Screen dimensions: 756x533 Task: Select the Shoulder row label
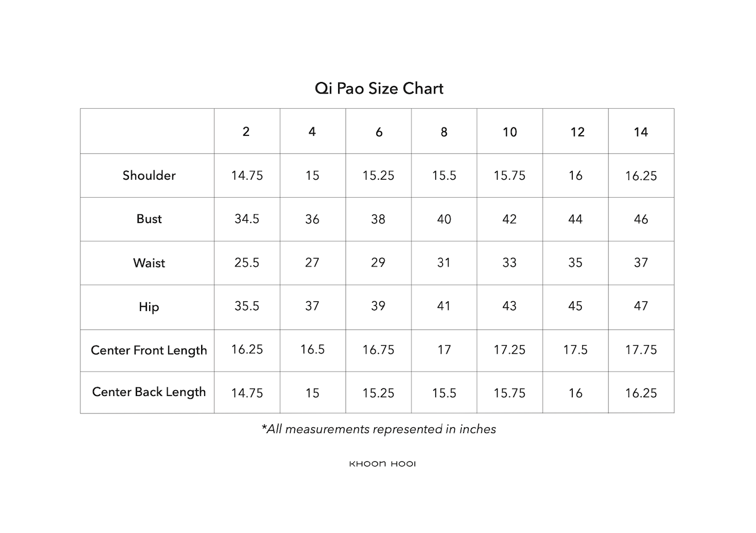pyautogui.click(x=149, y=175)
